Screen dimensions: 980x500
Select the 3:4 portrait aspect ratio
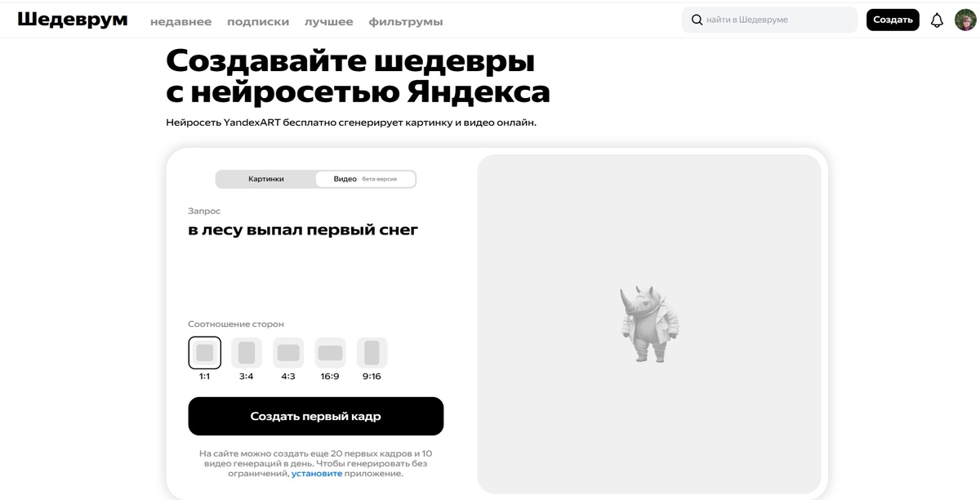pyautogui.click(x=246, y=352)
